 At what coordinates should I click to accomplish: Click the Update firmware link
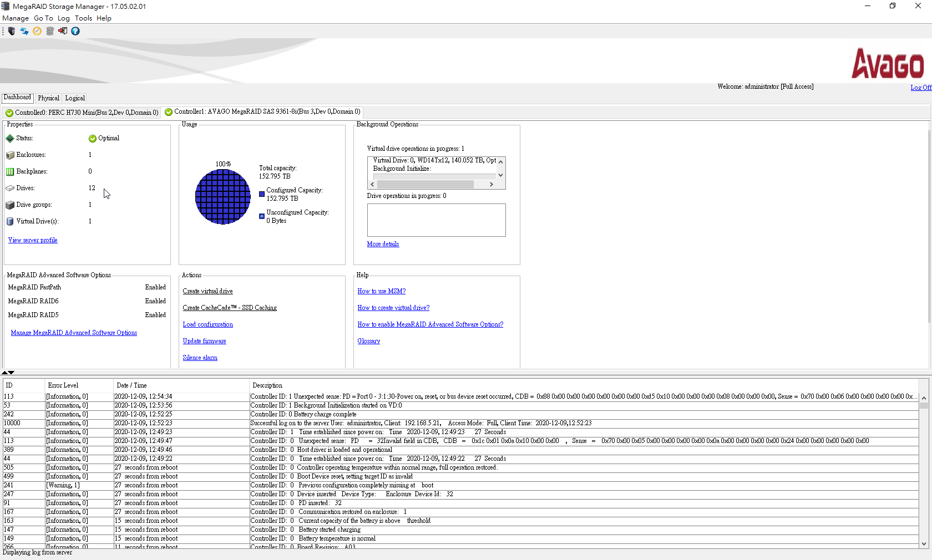click(x=204, y=341)
